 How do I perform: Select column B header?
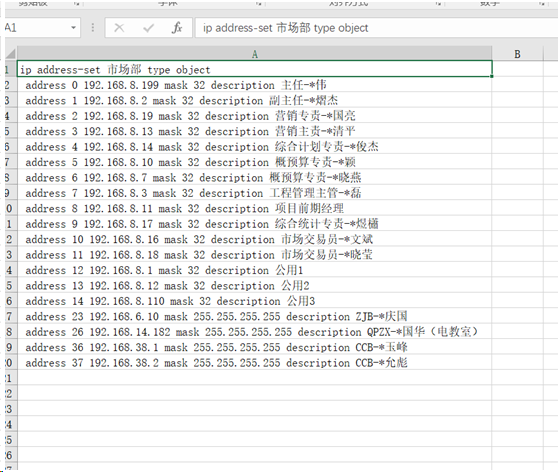pyautogui.click(x=517, y=54)
